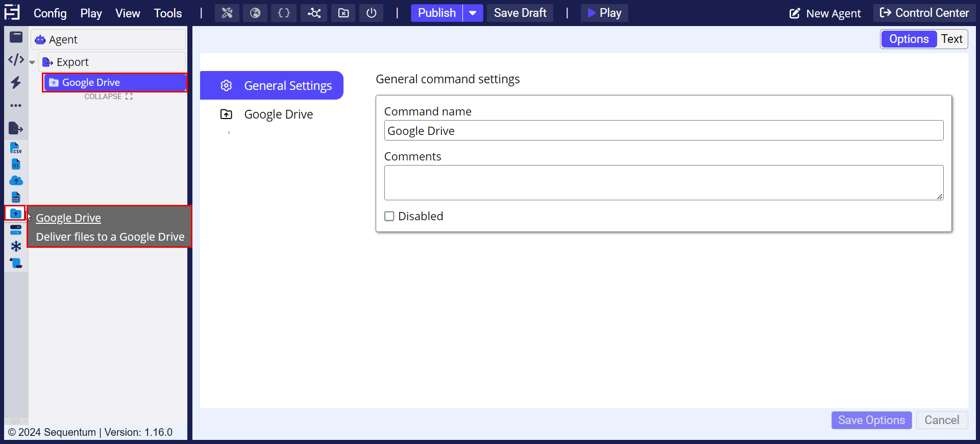
Task: Select the Agent tree node
Action: coord(108,39)
